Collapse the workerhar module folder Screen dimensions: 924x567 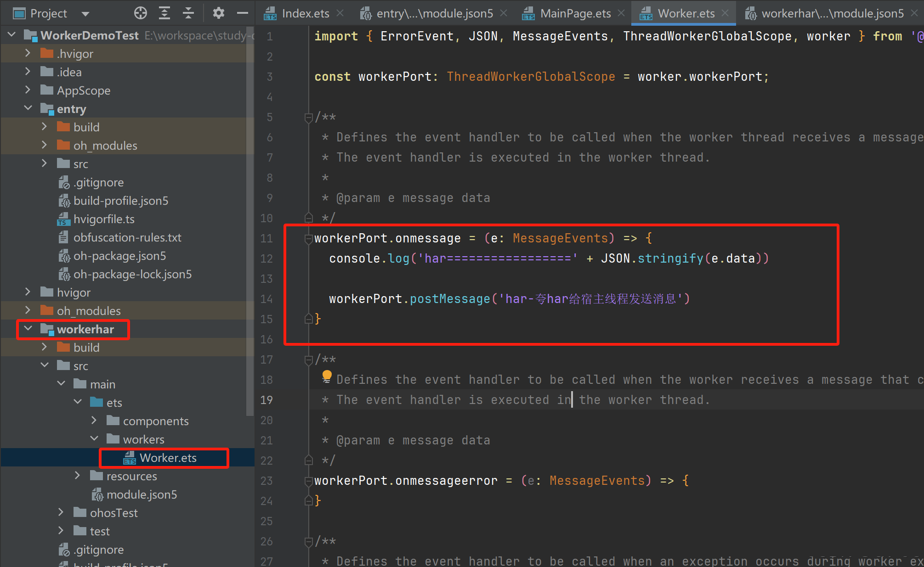[x=28, y=329]
